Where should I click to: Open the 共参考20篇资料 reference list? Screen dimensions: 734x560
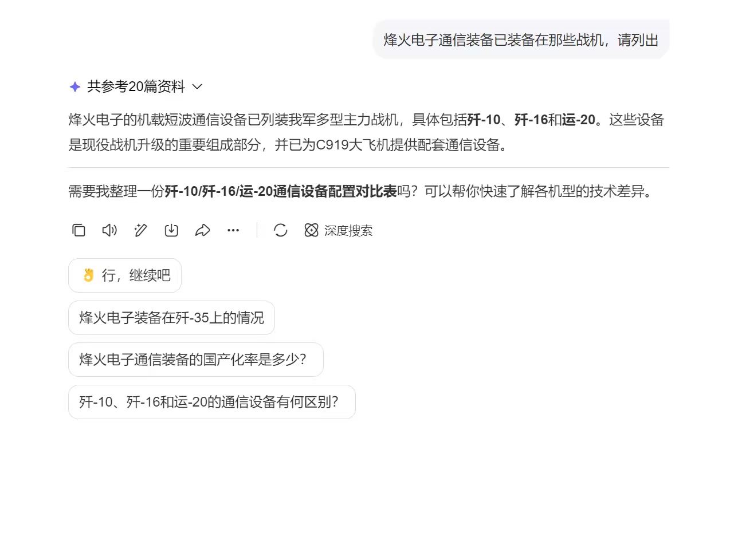pos(136,86)
